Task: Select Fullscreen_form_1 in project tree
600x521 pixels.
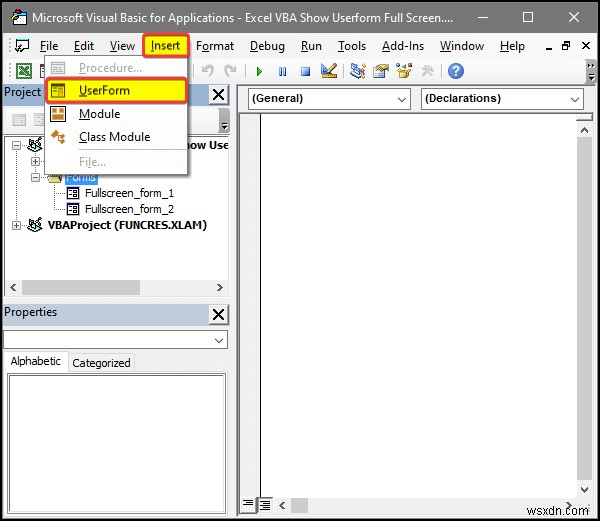Action: click(x=129, y=193)
